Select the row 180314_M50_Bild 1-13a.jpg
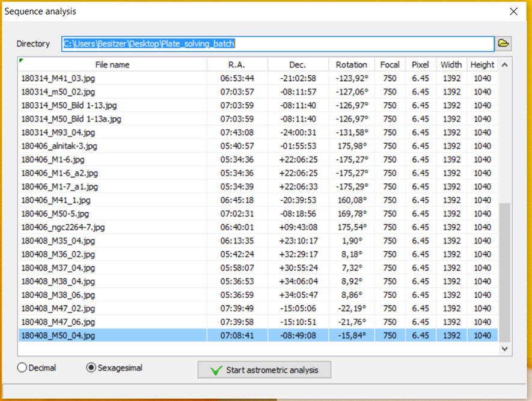The width and height of the screenshot is (532, 401). (x=258, y=119)
